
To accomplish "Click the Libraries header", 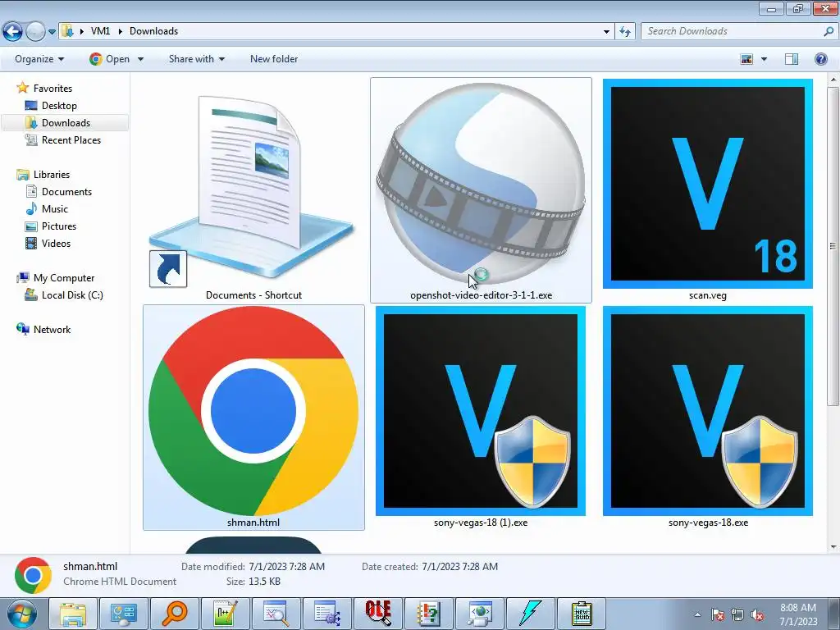I will 52,175.
